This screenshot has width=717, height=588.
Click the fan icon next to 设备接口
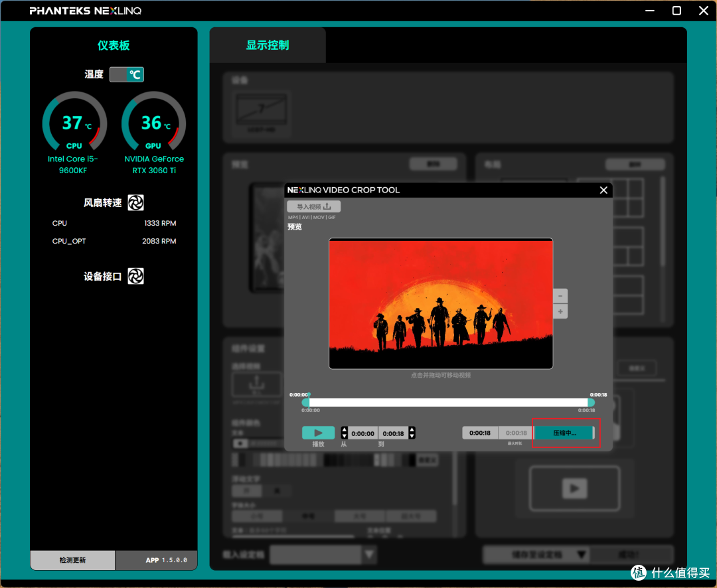coord(136,276)
